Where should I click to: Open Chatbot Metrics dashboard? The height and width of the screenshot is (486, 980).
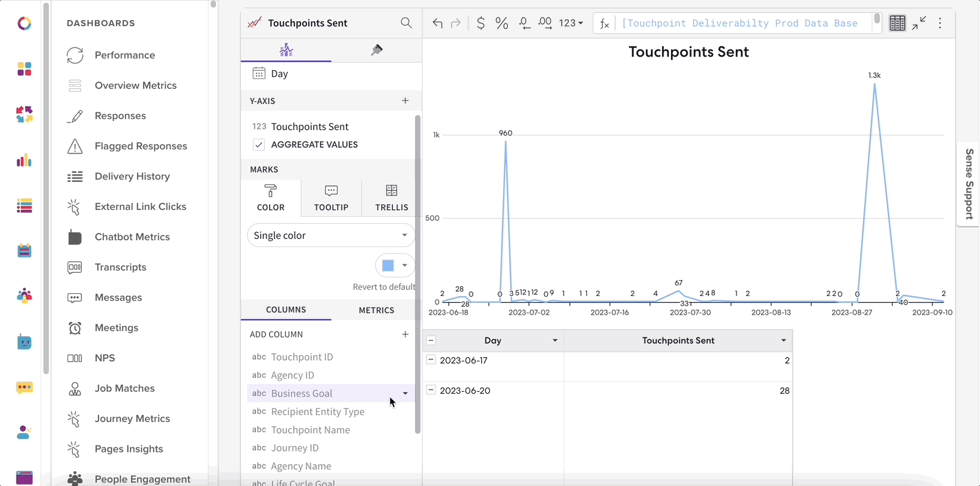[x=132, y=237]
